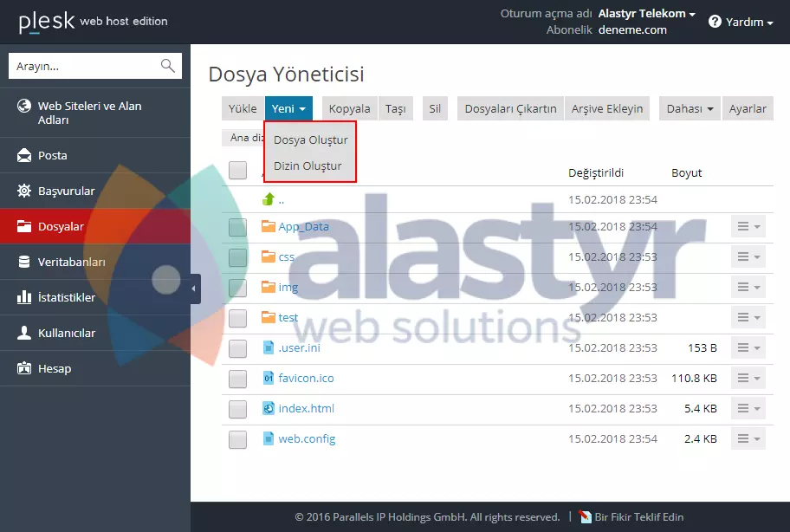Select Dosya Oluştur from the Yeni menu
This screenshot has height=532, width=790.
tap(310, 139)
